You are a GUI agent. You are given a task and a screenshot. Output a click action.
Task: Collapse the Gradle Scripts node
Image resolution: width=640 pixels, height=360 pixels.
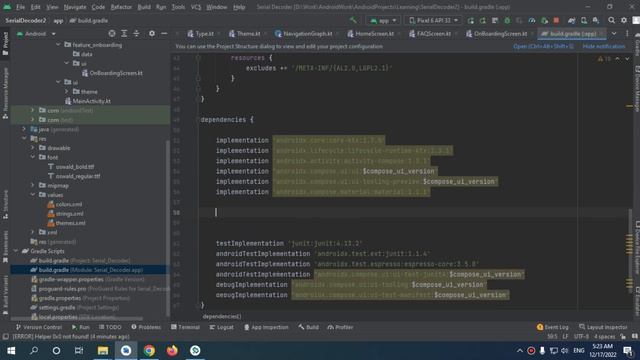pyautogui.click(x=16, y=251)
